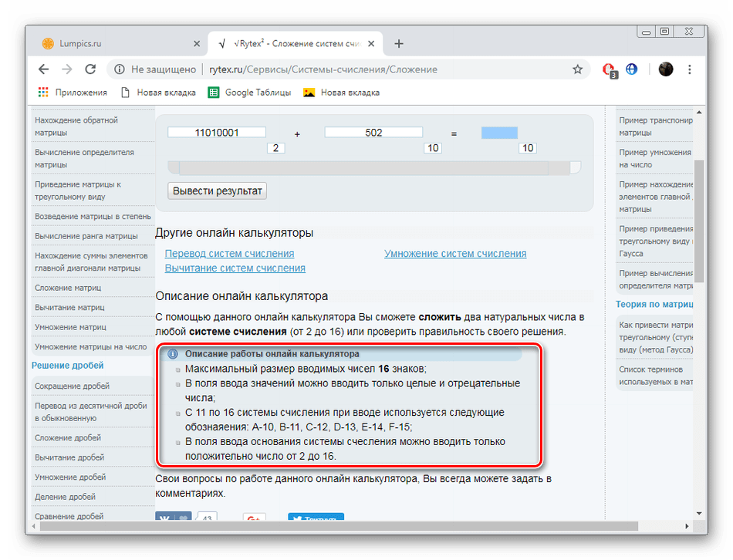Click the second number field 502
The width and height of the screenshot is (733, 560).
click(373, 133)
